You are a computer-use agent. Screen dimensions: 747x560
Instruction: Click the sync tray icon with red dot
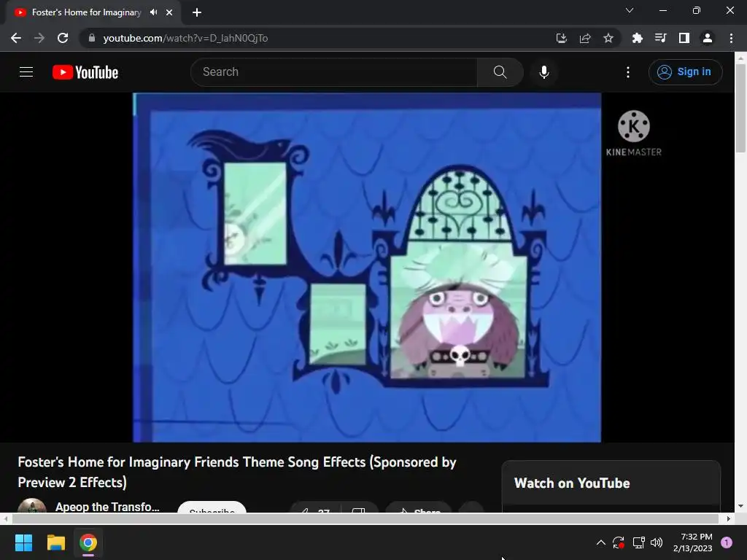[619, 542]
